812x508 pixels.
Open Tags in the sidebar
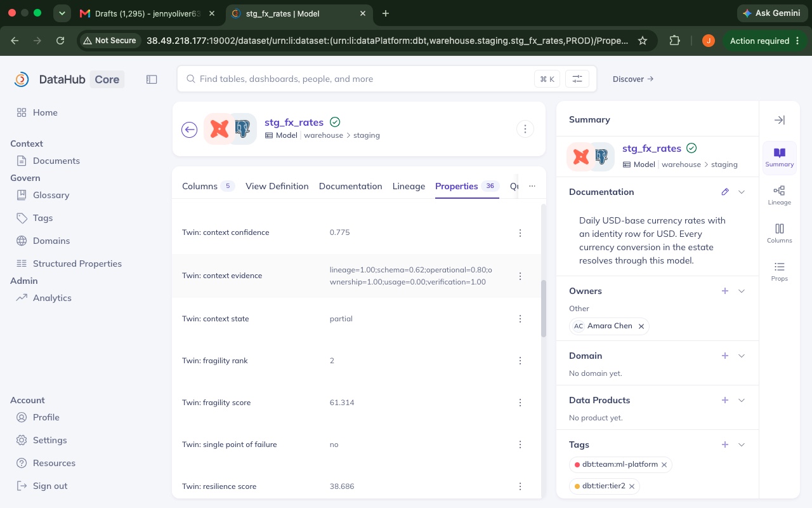pos(43,218)
